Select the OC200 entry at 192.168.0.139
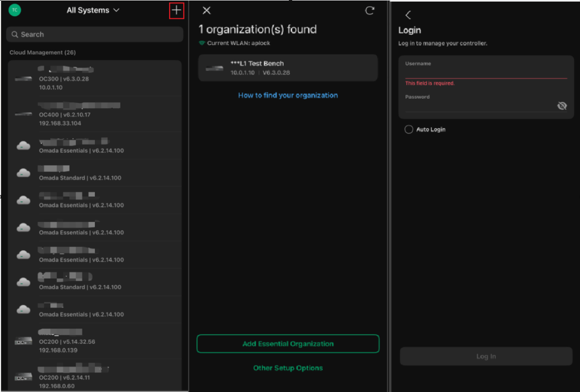 [95, 341]
